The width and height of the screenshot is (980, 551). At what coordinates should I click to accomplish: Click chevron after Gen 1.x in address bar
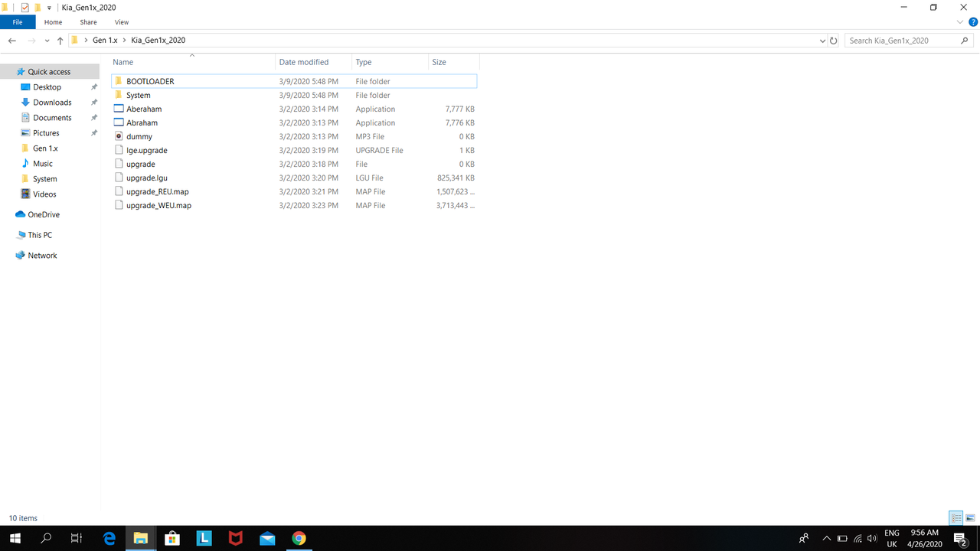point(124,41)
